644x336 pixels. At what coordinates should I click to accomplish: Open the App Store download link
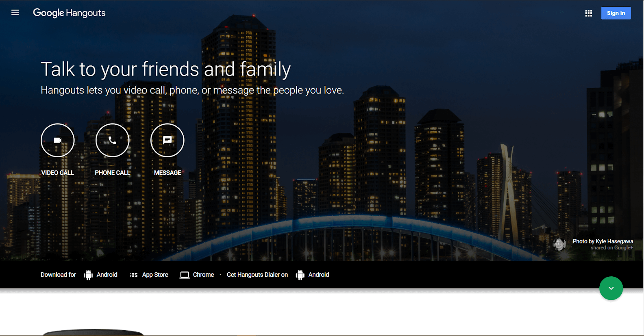(155, 275)
